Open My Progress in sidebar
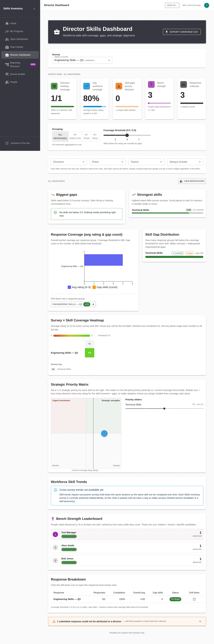214x644 pixels. (20, 31)
